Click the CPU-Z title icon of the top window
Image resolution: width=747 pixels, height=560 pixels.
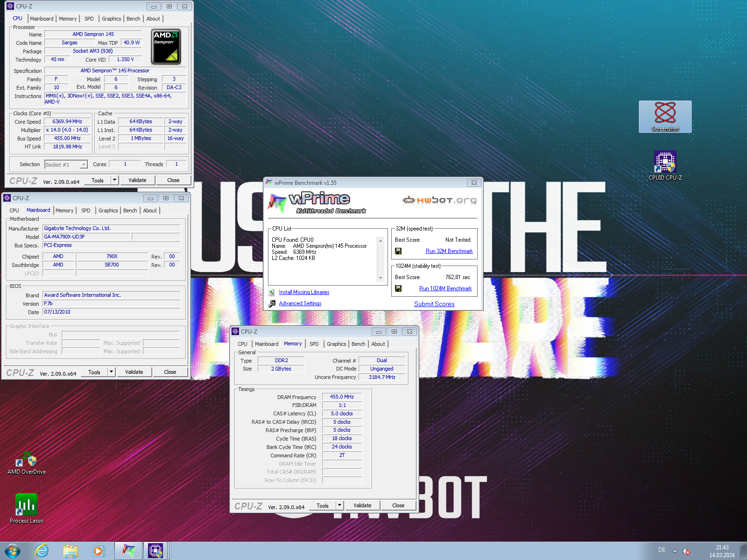pyautogui.click(x=10, y=6)
